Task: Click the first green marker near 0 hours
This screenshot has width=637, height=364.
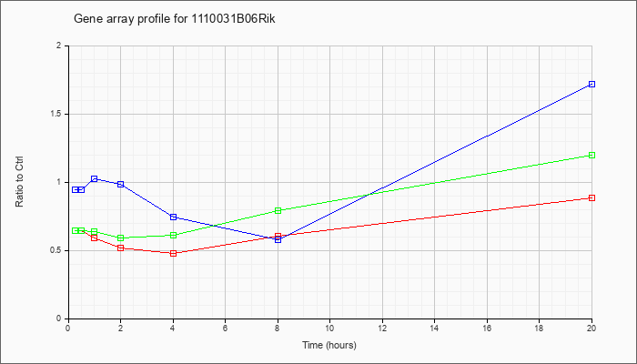Action: pos(76,231)
